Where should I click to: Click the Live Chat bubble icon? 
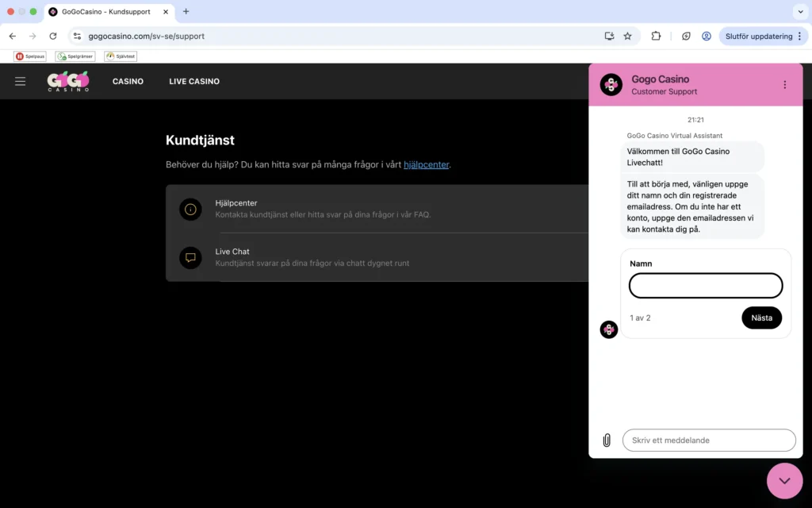tap(190, 257)
